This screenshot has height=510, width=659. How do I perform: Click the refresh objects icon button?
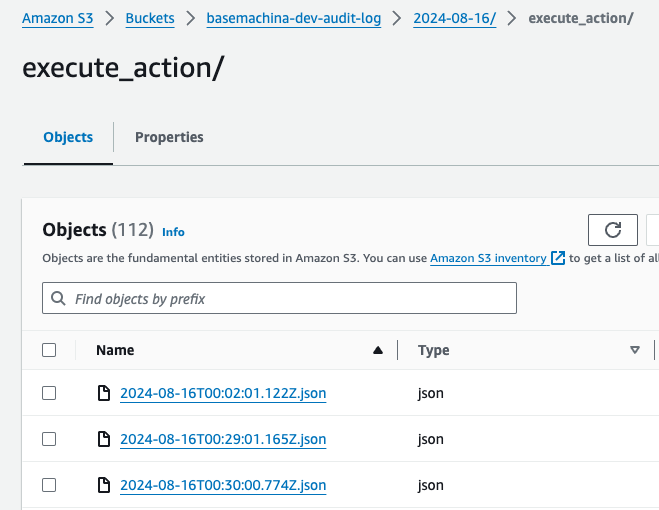coord(612,230)
